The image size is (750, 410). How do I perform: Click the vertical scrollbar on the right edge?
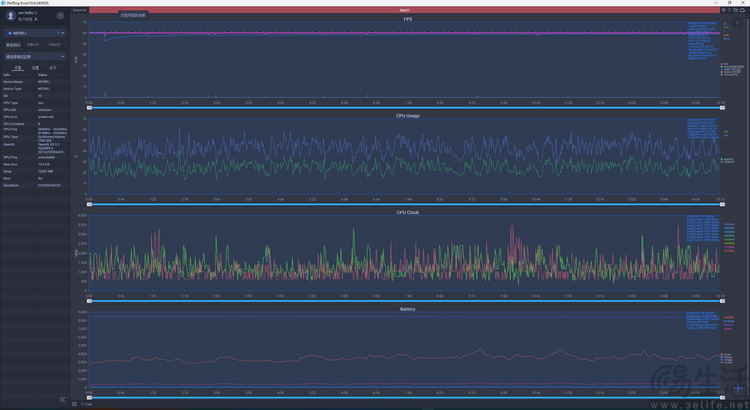(748, 206)
